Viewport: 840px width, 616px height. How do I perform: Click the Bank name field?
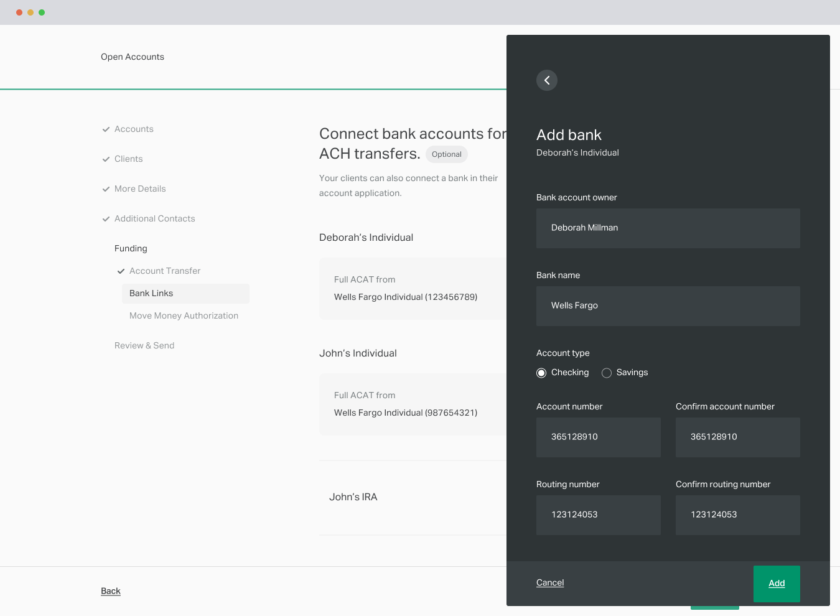(668, 306)
